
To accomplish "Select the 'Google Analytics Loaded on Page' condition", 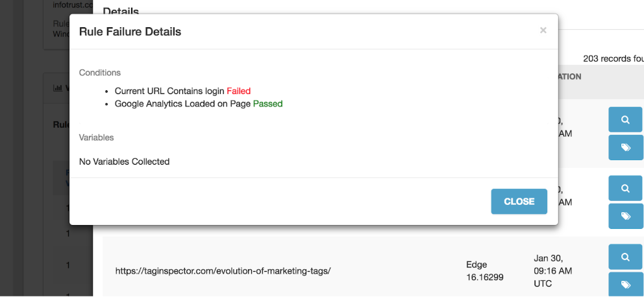I will 183,104.
